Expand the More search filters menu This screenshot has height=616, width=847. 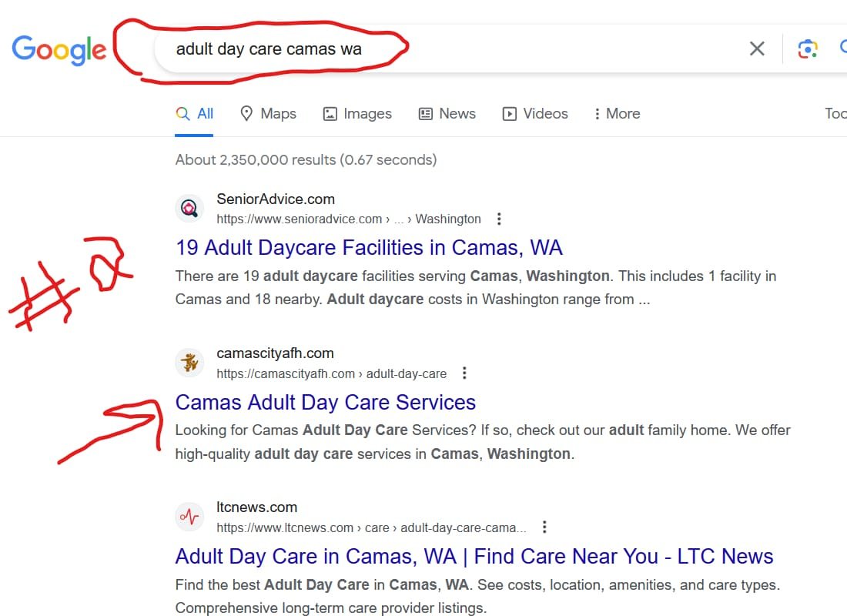click(x=617, y=114)
